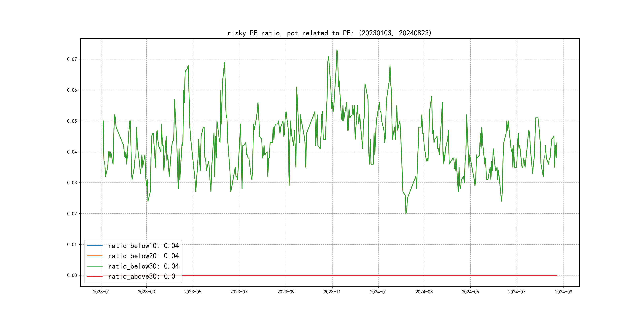The height and width of the screenshot is (322, 644).
Task: Click the green ratio_below30 legend line
Action: pos(94,266)
